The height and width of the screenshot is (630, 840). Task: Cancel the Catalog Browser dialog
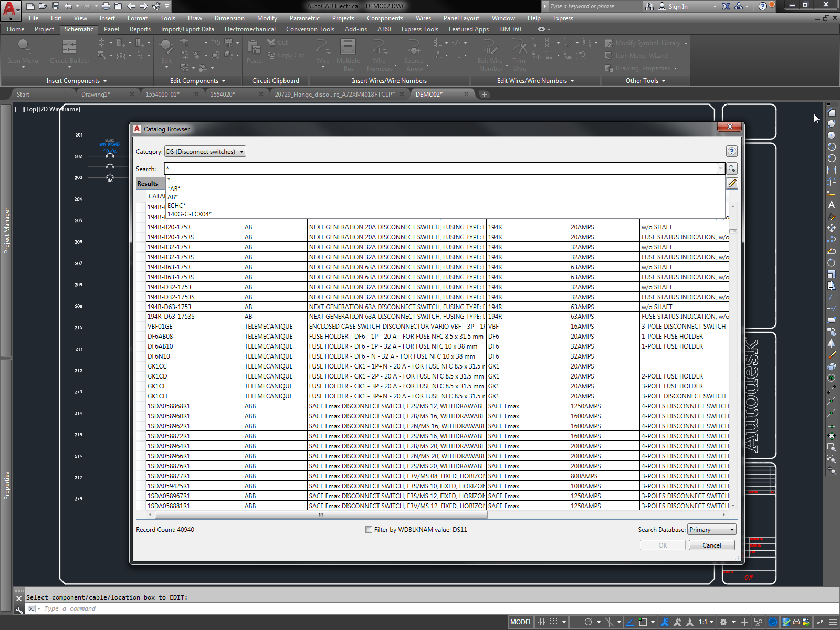pos(711,545)
